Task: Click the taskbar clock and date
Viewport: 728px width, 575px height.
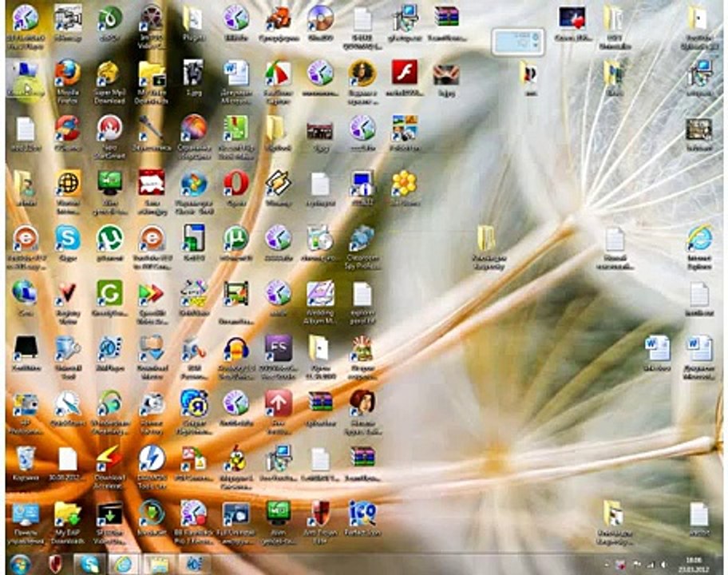Action: (x=693, y=565)
